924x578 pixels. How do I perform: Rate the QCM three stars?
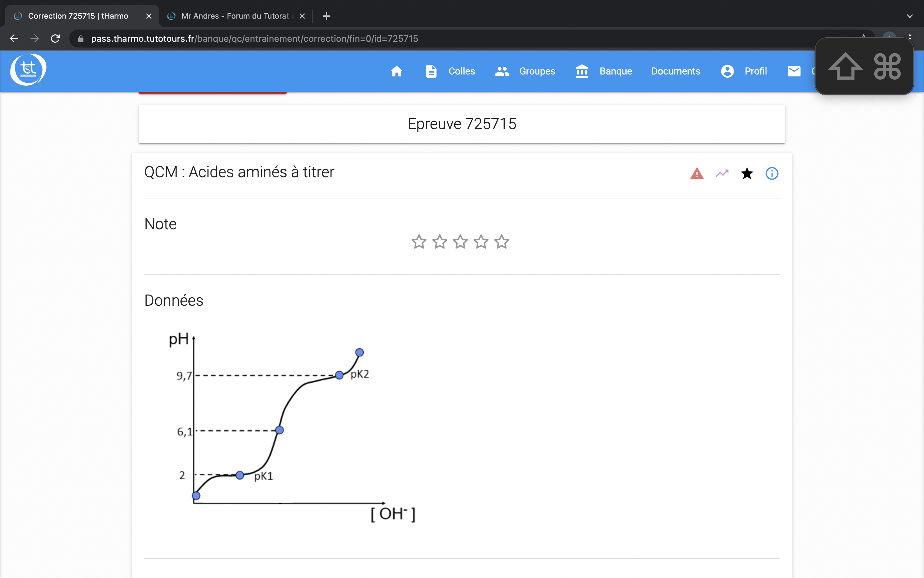pyautogui.click(x=460, y=241)
